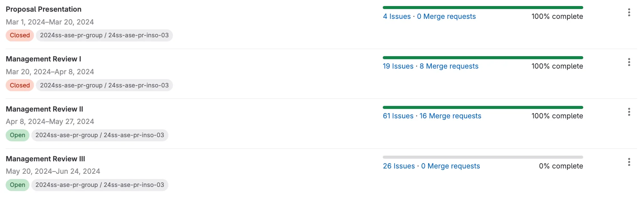
Task: Open the 16 Merge requests link
Action: click(450, 116)
